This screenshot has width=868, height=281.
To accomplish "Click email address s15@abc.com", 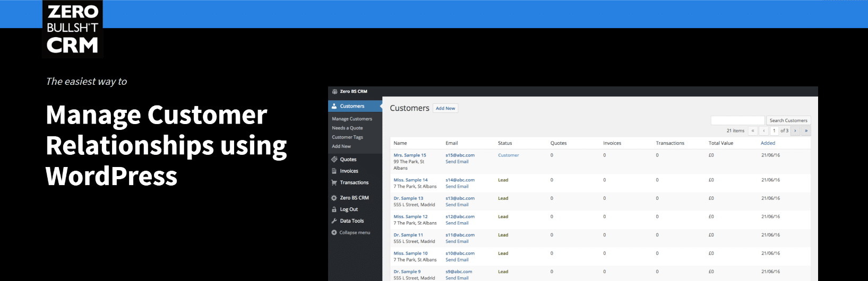I will (460, 155).
